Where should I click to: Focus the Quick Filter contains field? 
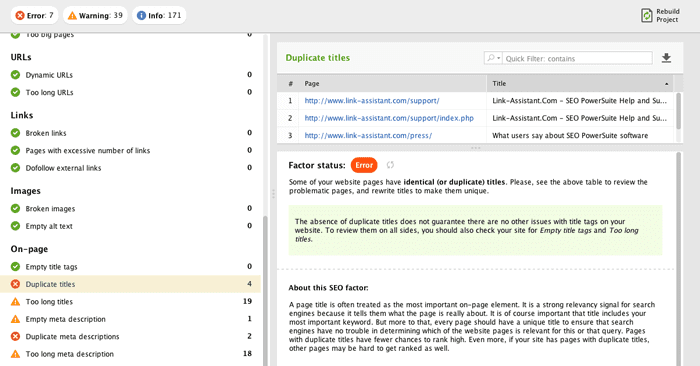578,58
